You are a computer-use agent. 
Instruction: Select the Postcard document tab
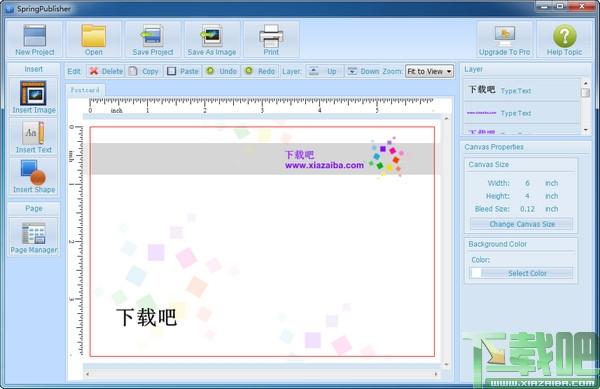point(85,90)
